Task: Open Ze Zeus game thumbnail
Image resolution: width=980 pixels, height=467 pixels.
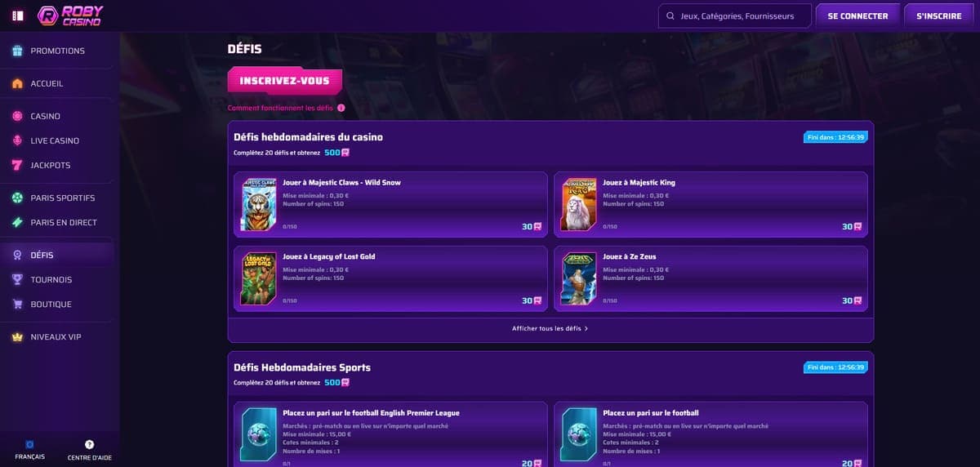Action: tap(579, 278)
